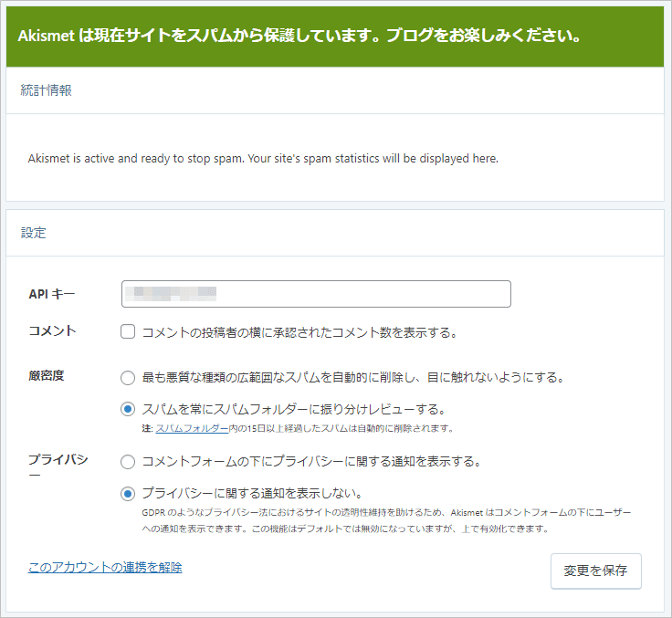Select the auto-delete worst spam radio button

[129, 377]
